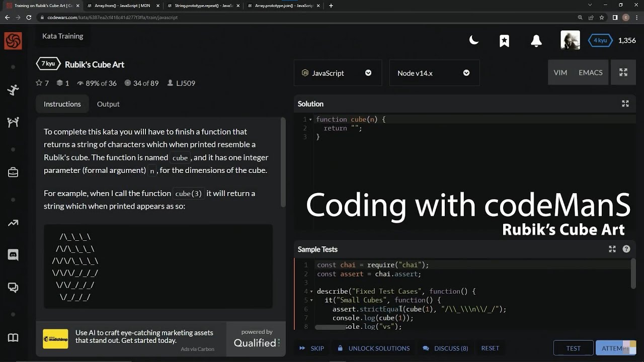The height and width of the screenshot is (362, 644).
Task: Switch to Array.from() MDN browser tab
Action: point(123,6)
